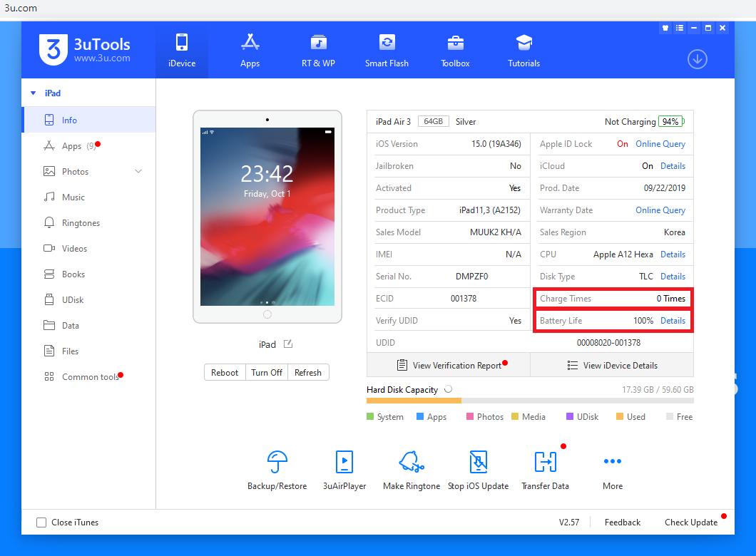Open Books in the sidebar
The image size is (756, 556).
[x=88, y=274]
